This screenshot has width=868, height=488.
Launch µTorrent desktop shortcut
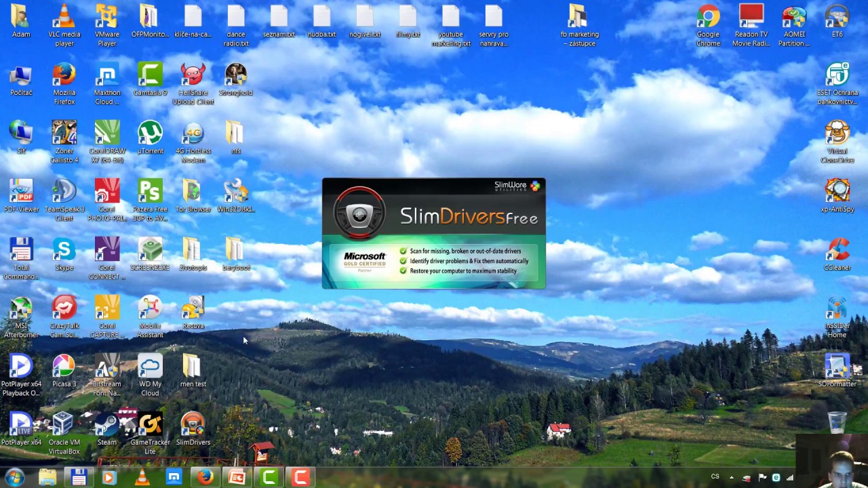coord(150,138)
